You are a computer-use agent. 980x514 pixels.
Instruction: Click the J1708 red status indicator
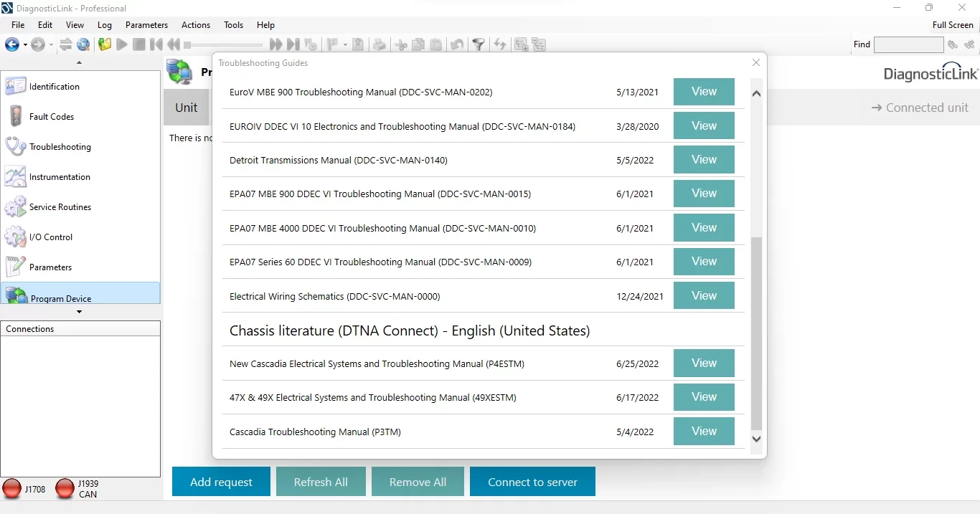click(12, 489)
